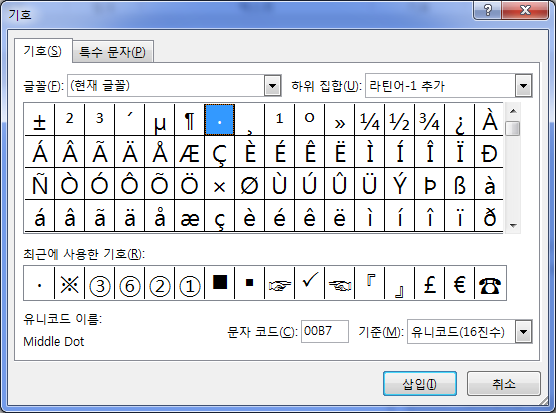Switch to the 특수 문자(P) tab

112,52
